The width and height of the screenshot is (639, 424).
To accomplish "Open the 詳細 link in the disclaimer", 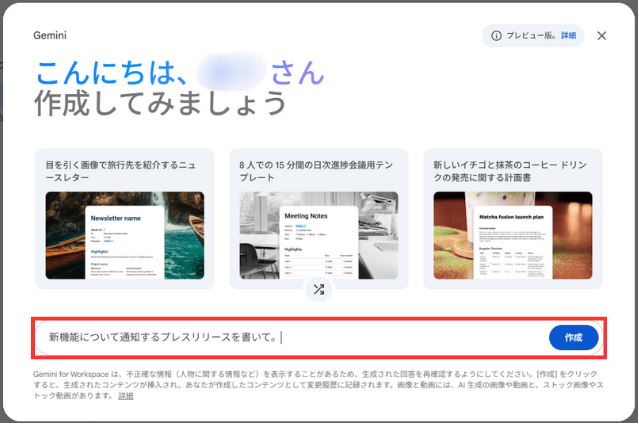I will pyautogui.click(x=126, y=396).
